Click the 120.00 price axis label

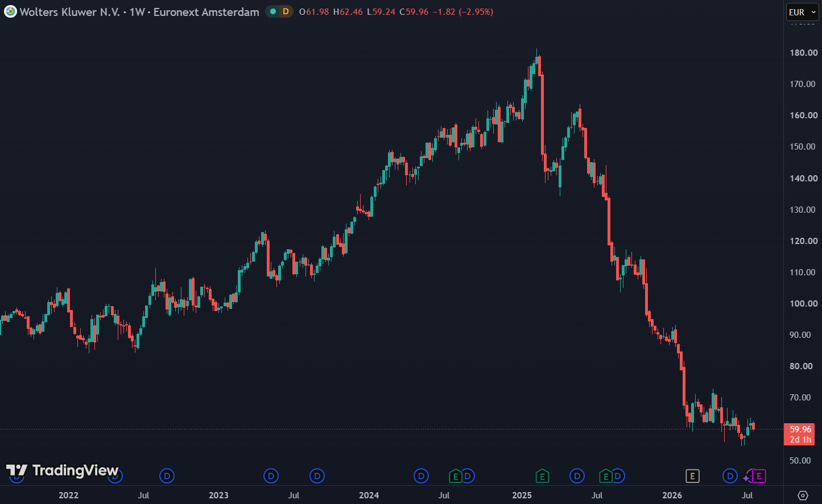[803, 241]
